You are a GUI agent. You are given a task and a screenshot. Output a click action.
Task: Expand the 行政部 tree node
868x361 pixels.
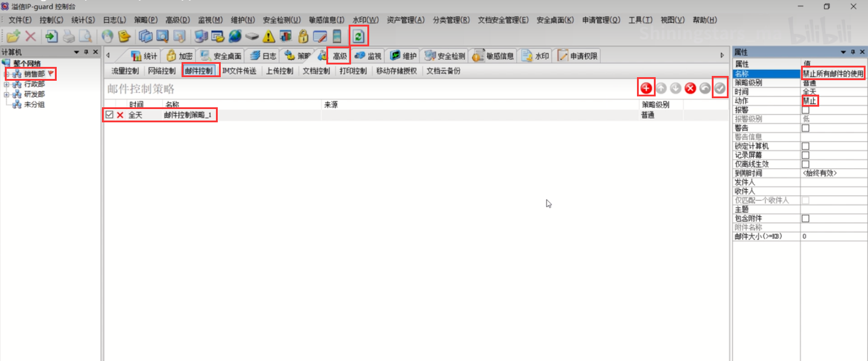(x=7, y=84)
